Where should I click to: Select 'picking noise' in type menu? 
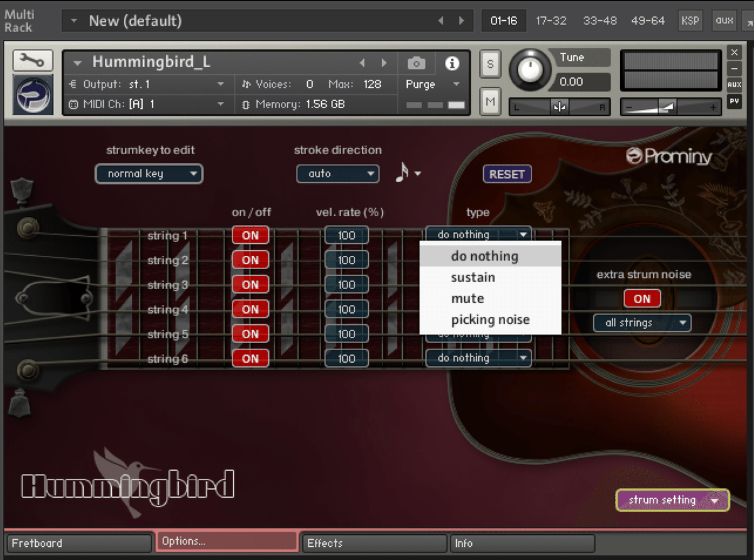[x=490, y=320]
